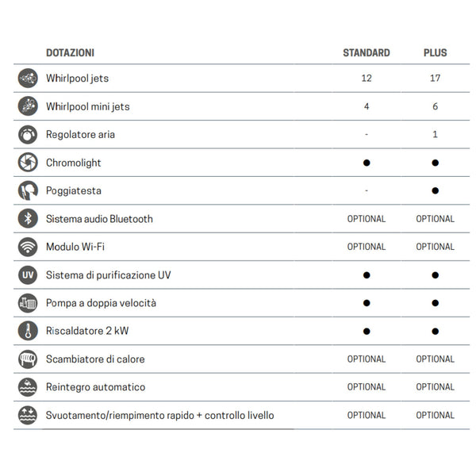Click the Wi-Fi module icon
The image size is (476, 476).
28,247
